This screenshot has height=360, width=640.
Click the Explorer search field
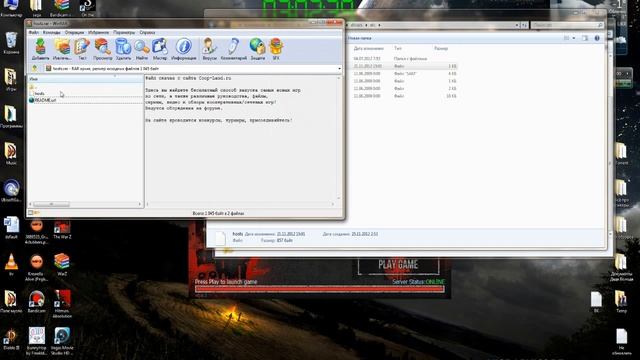point(567,25)
